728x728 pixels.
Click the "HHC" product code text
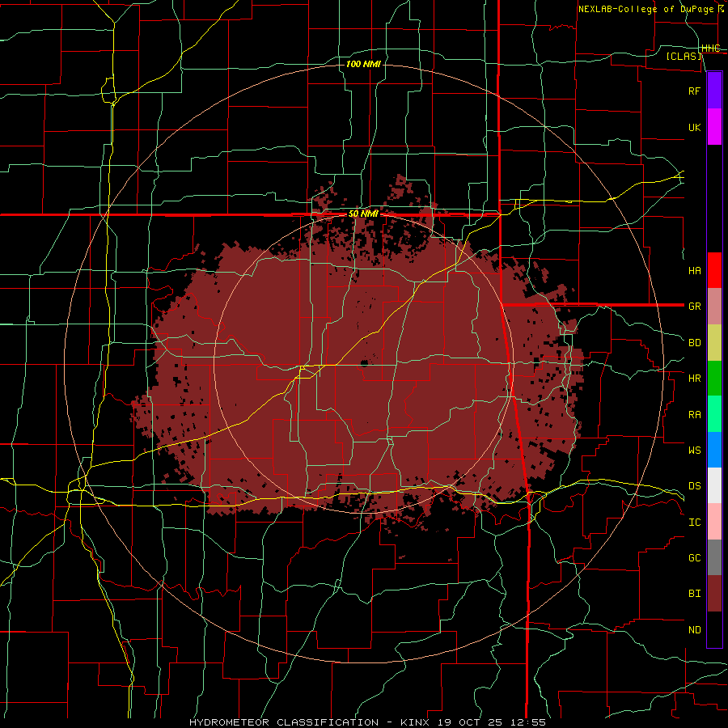coord(710,49)
